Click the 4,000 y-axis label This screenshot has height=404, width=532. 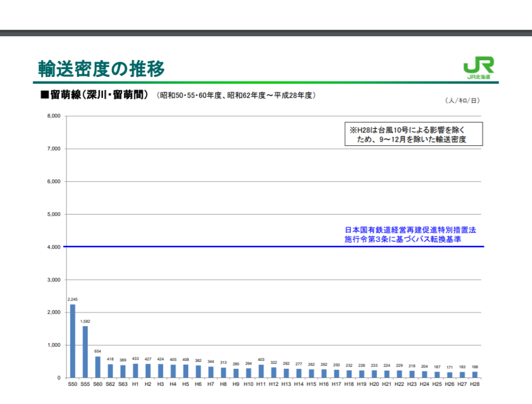pos(54,247)
